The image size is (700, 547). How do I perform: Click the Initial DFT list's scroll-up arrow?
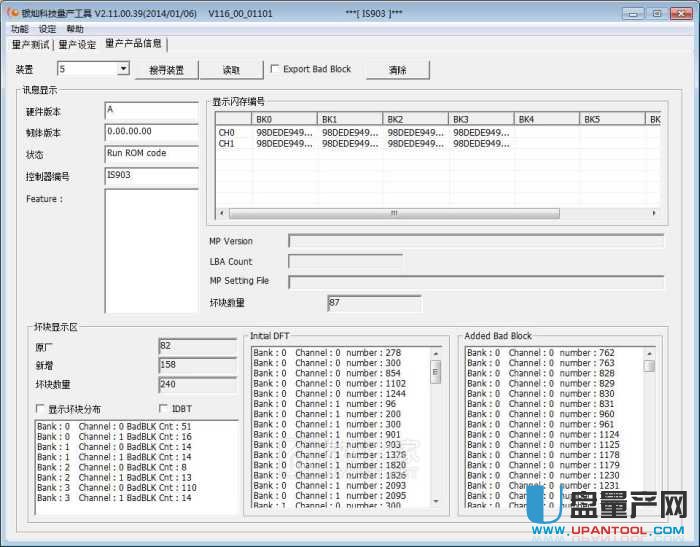click(435, 353)
